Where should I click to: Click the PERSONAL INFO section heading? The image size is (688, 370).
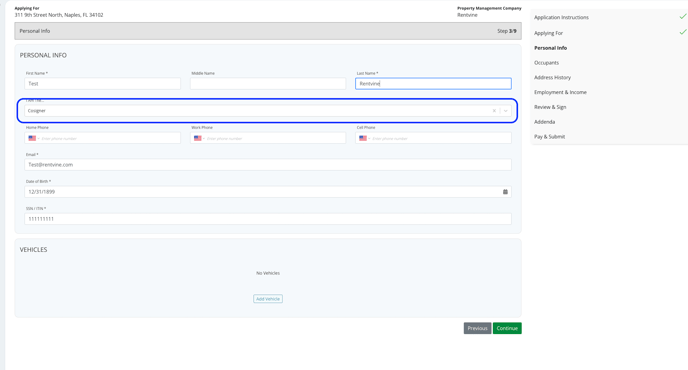click(x=43, y=55)
